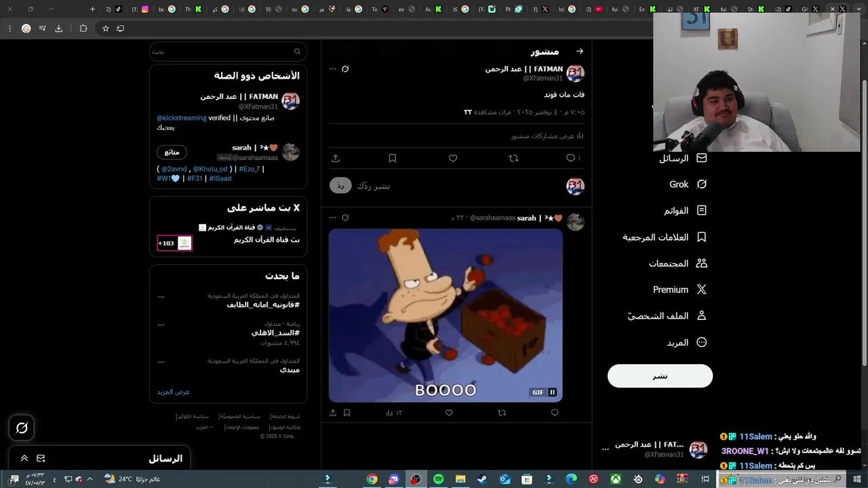868x488 pixels.
Task: Expand the الرسائل messages drawer
Action: click(24, 459)
